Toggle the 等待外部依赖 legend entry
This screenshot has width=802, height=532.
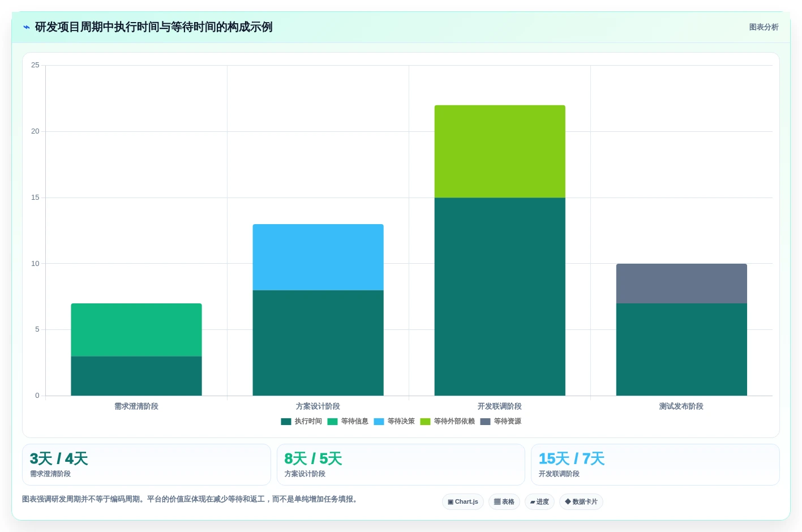click(x=448, y=421)
